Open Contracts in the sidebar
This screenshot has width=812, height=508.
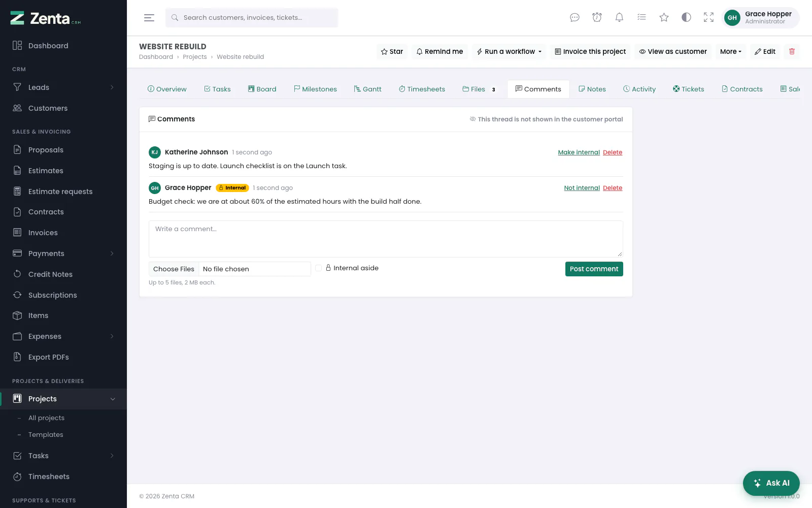[63, 212]
